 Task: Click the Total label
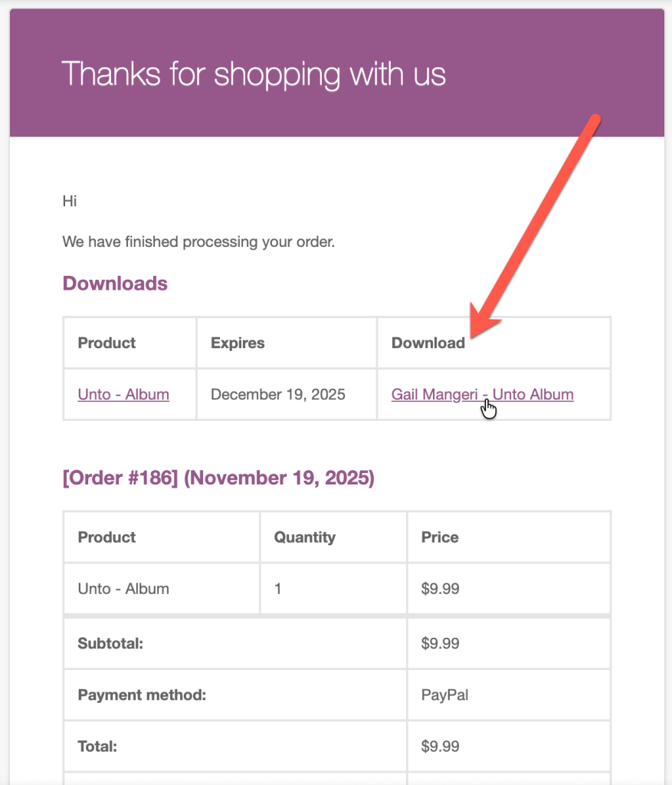[x=97, y=746]
